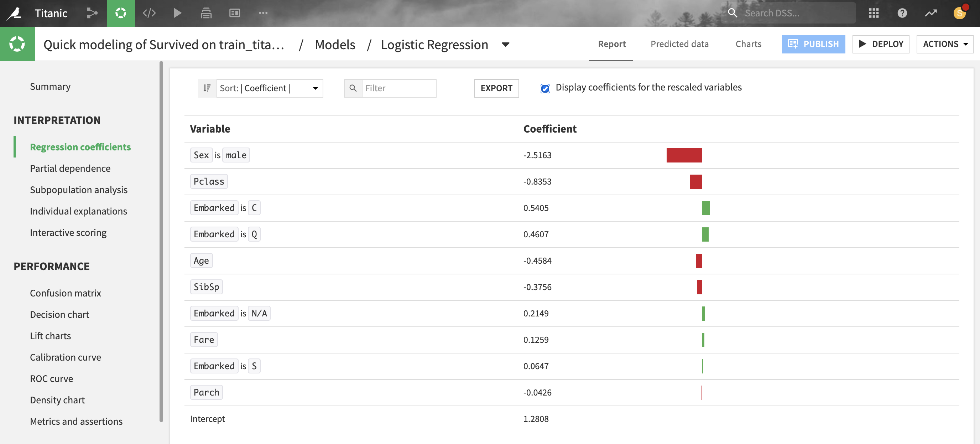
Task: Click the PUBLISH button
Action: pyautogui.click(x=814, y=44)
